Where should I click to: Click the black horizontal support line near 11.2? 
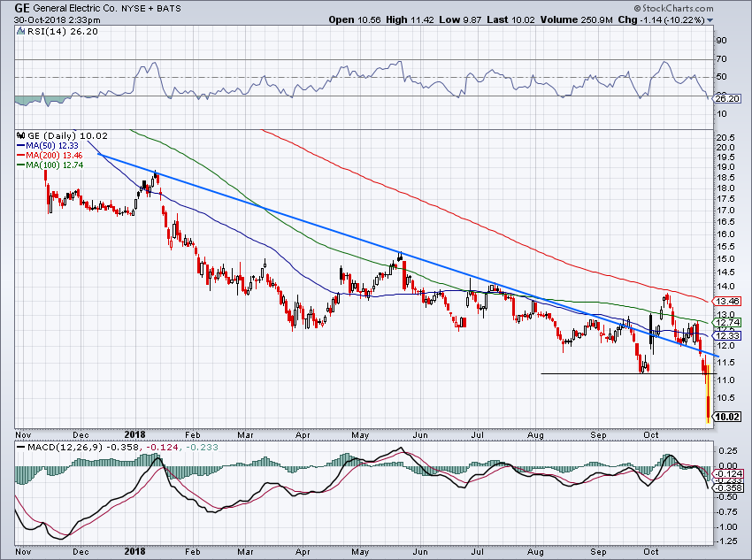pyautogui.click(x=628, y=373)
